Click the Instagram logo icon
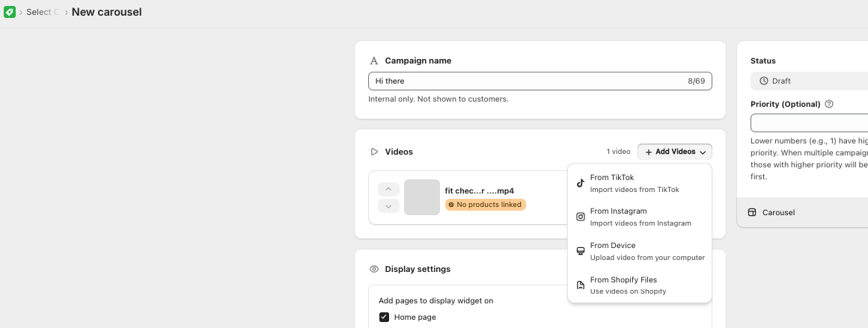Viewport: 868px width, 328px height. click(581, 217)
